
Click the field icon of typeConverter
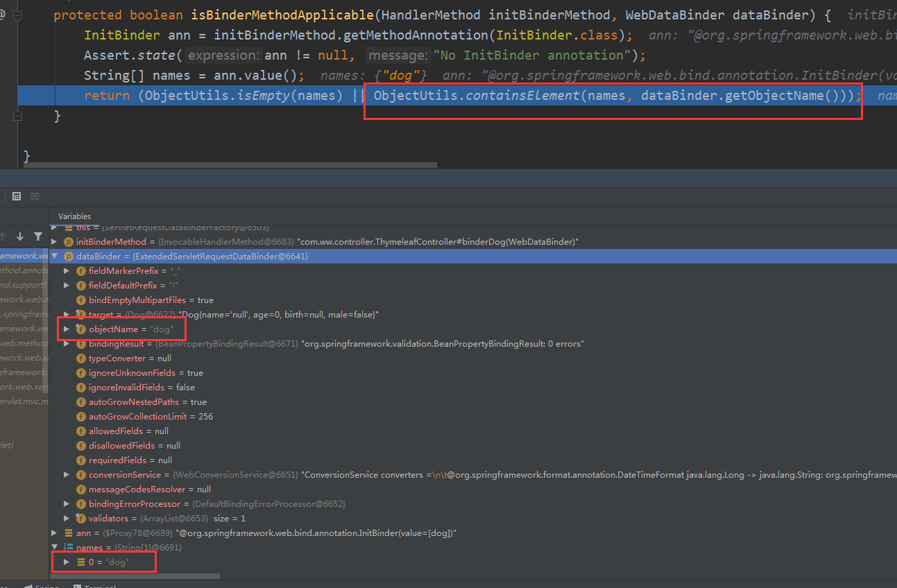click(81, 358)
